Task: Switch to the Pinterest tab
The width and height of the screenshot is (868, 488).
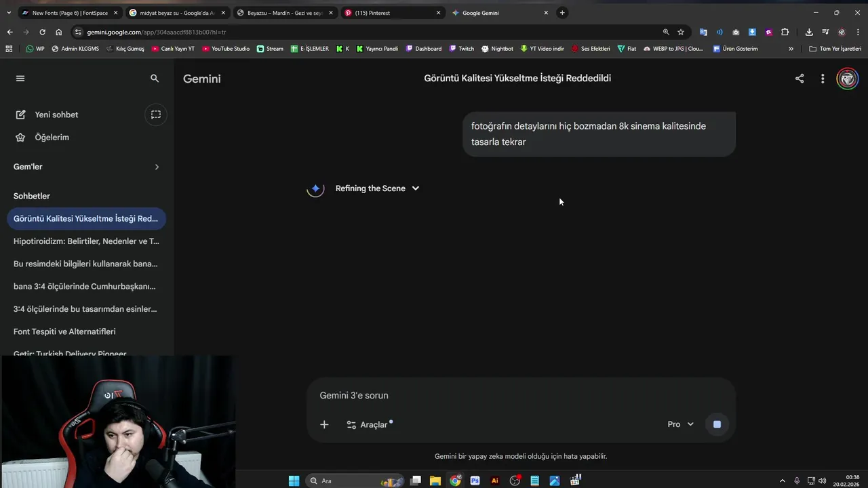Action: point(393,13)
